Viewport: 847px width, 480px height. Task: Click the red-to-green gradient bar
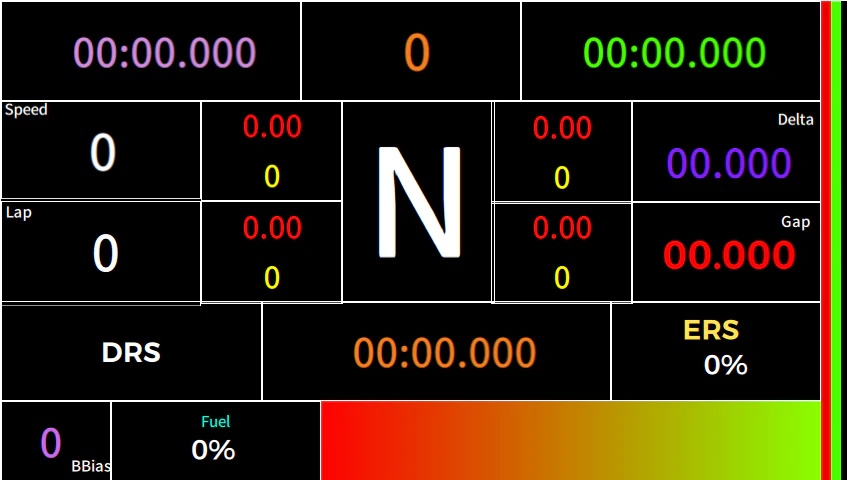pos(570,441)
